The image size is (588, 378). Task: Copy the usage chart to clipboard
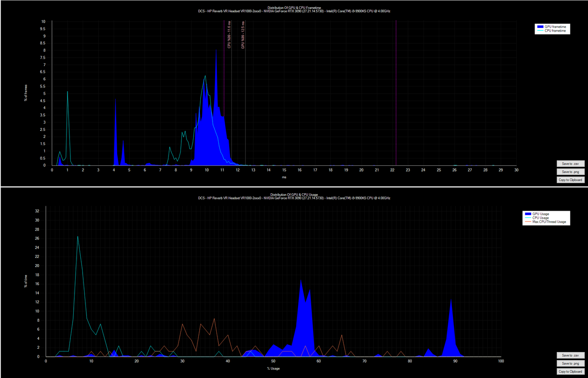pos(571,371)
